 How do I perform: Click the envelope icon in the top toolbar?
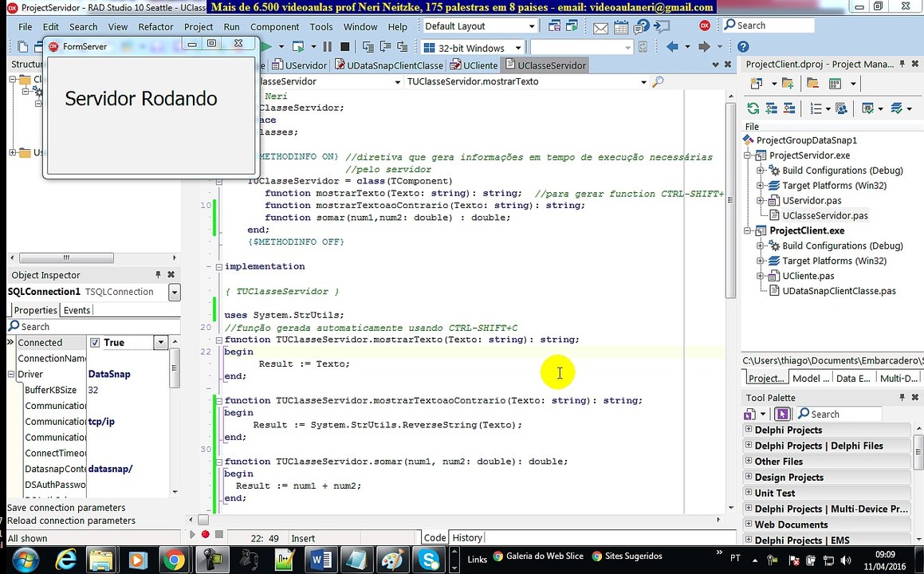pos(600,28)
